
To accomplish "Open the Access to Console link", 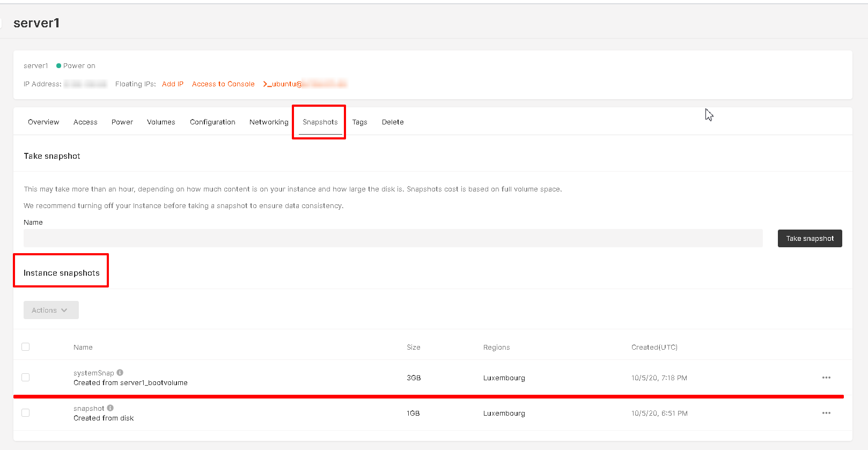I will [x=223, y=84].
